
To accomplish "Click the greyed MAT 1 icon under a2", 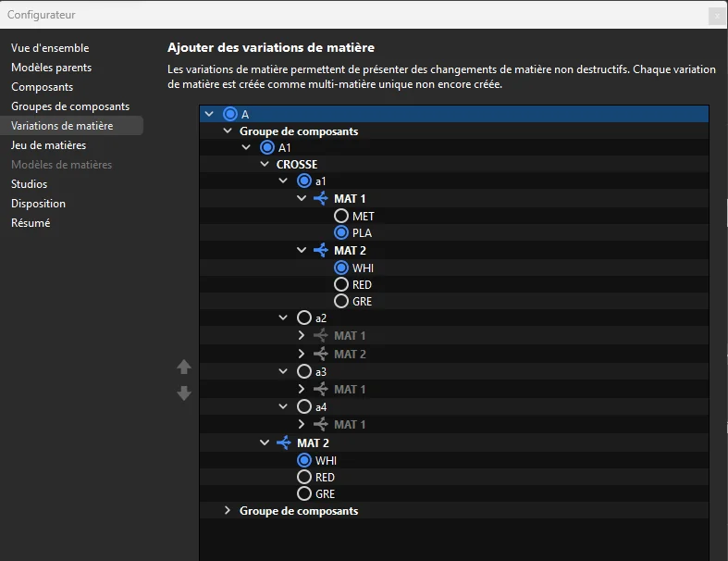I will point(321,335).
